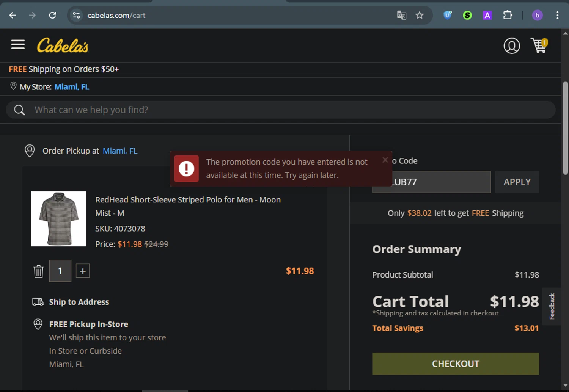Open the Feedback side tab

click(x=552, y=306)
